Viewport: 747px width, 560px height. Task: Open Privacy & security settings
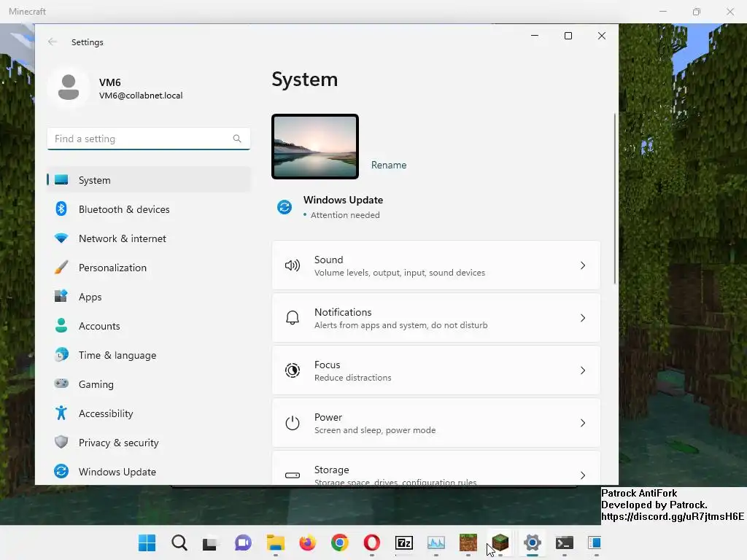point(149,443)
